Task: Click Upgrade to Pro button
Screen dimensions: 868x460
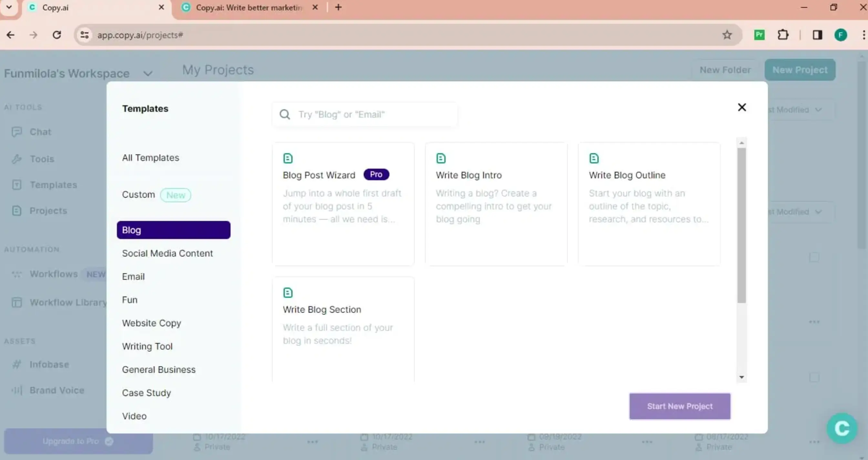Action: coord(78,441)
